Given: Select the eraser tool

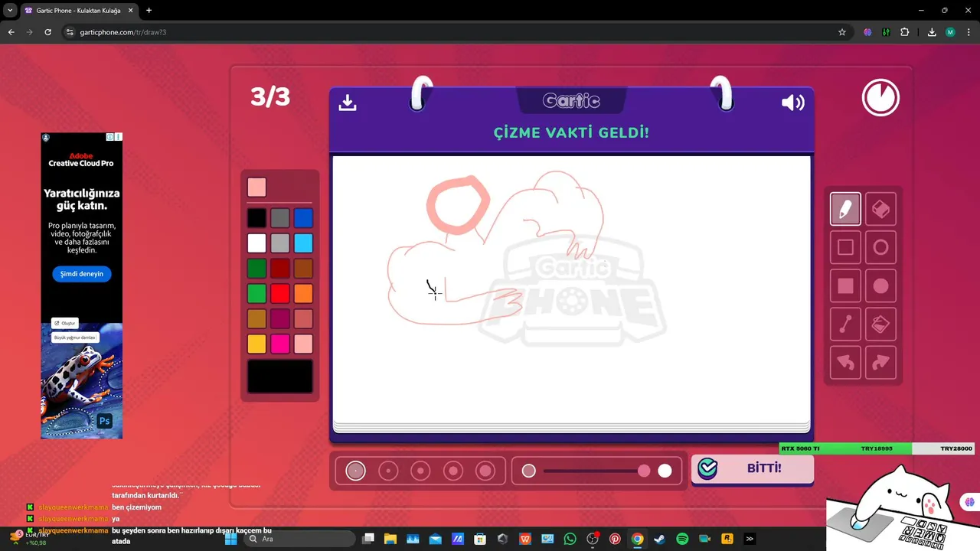Looking at the screenshot, I should (x=880, y=209).
